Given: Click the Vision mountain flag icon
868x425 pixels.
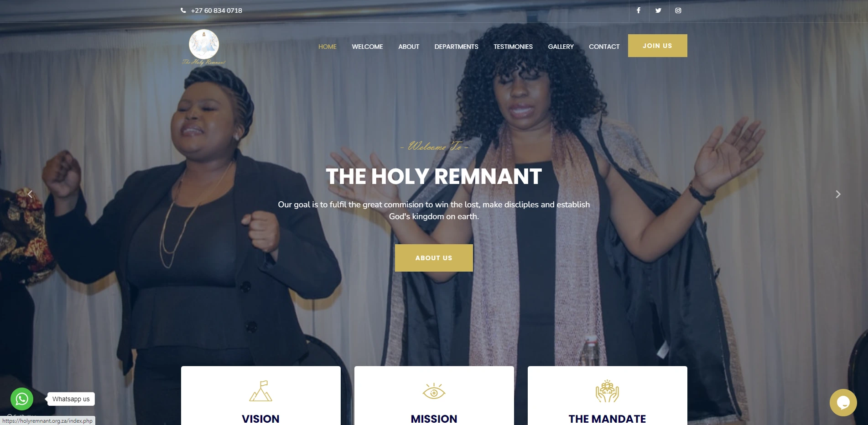Looking at the screenshot, I should 261,391.
